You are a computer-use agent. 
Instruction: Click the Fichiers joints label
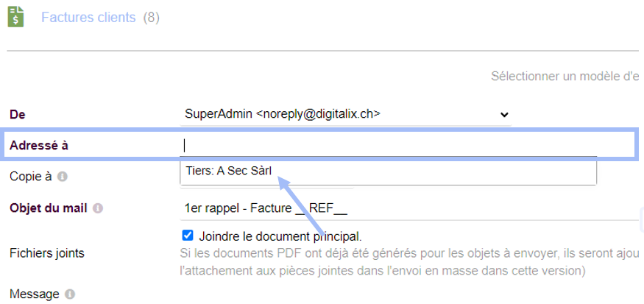47,253
